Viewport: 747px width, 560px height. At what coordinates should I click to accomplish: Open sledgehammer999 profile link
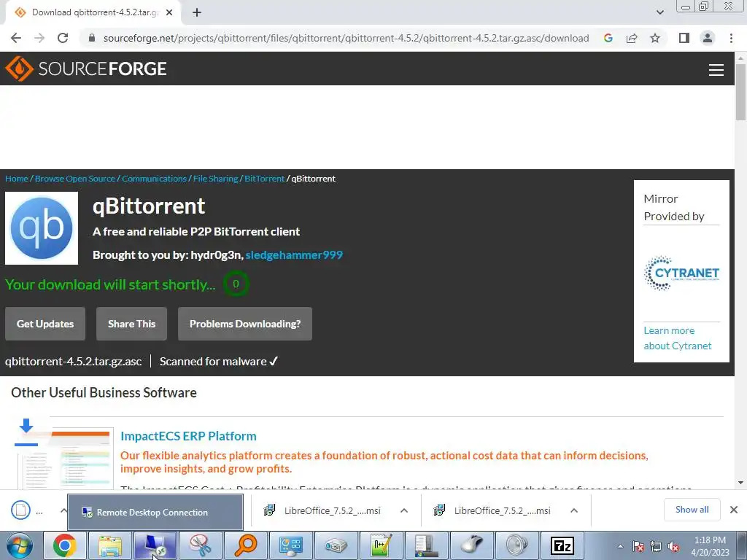pos(294,254)
